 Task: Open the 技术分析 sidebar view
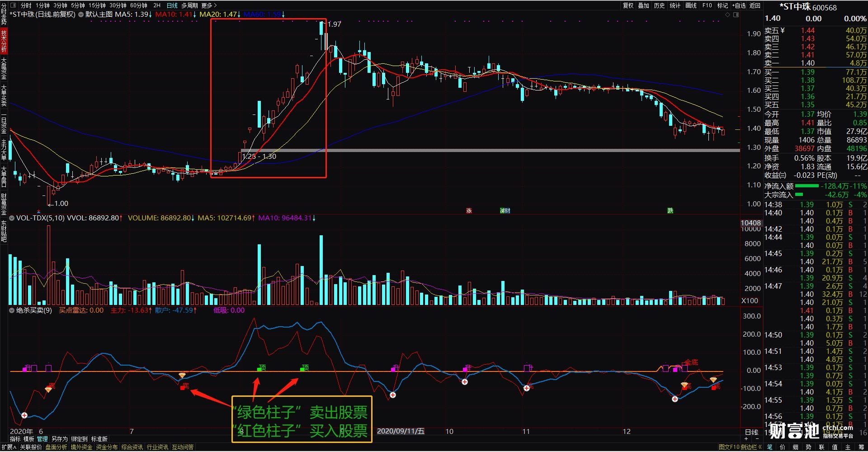coord(4,41)
